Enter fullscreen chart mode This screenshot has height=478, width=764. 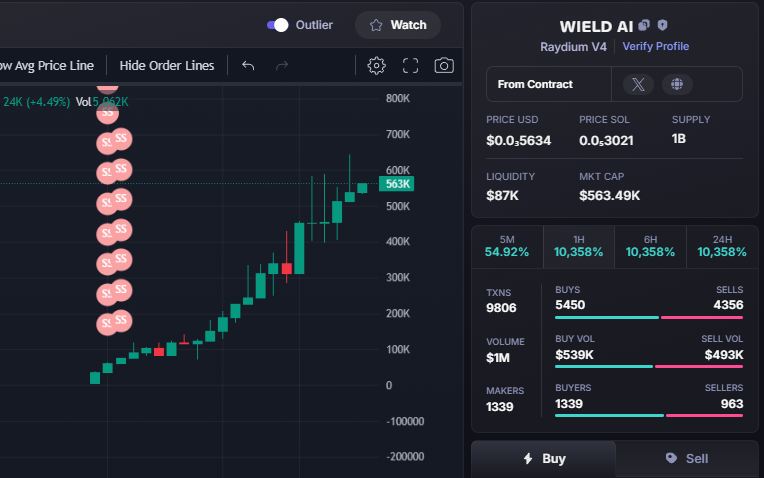pos(410,65)
